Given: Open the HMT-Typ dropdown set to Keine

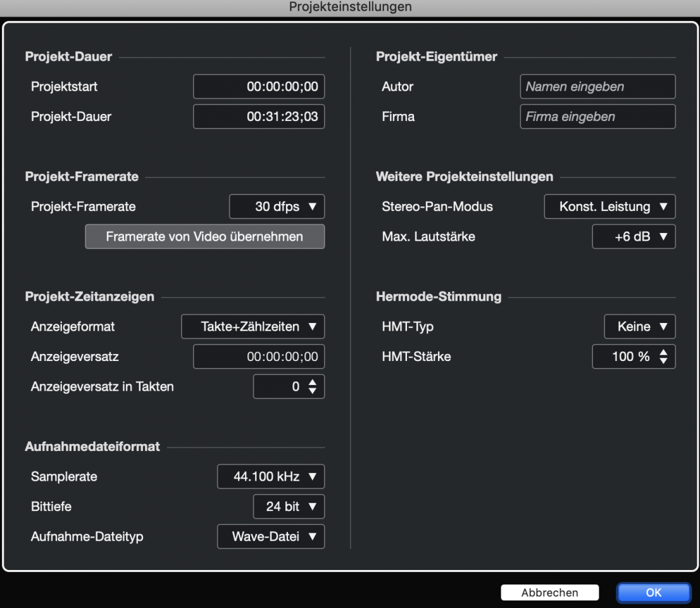Looking at the screenshot, I should click(x=639, y=327).
